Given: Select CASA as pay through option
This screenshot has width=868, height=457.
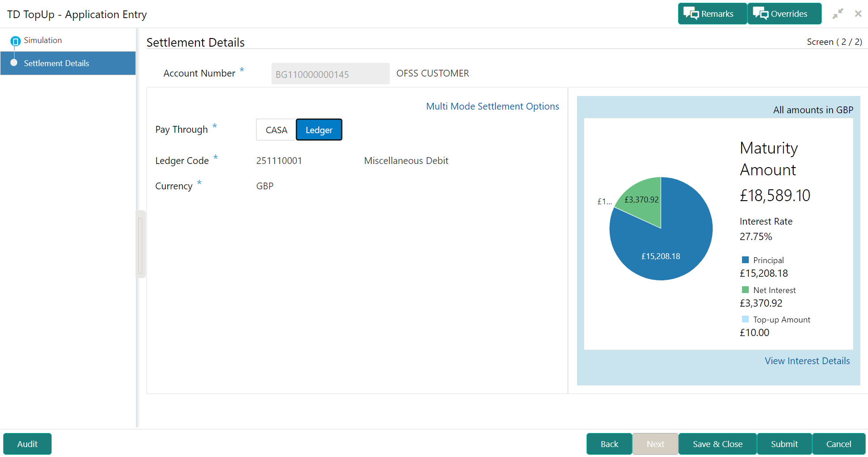Looking at the screenshot, I should 276,130.
